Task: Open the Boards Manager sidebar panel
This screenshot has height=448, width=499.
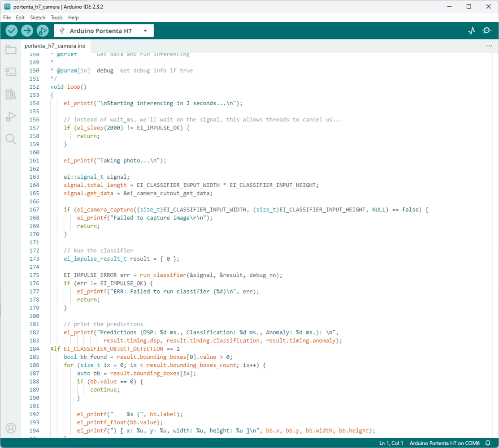Action: (11, 72)
